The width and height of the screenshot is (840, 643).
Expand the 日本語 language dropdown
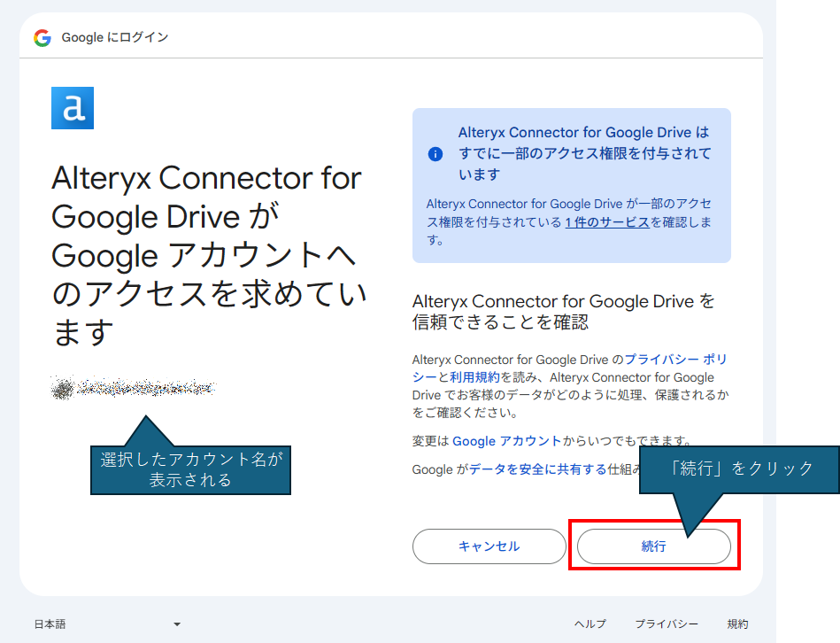[x=107, y=624]
